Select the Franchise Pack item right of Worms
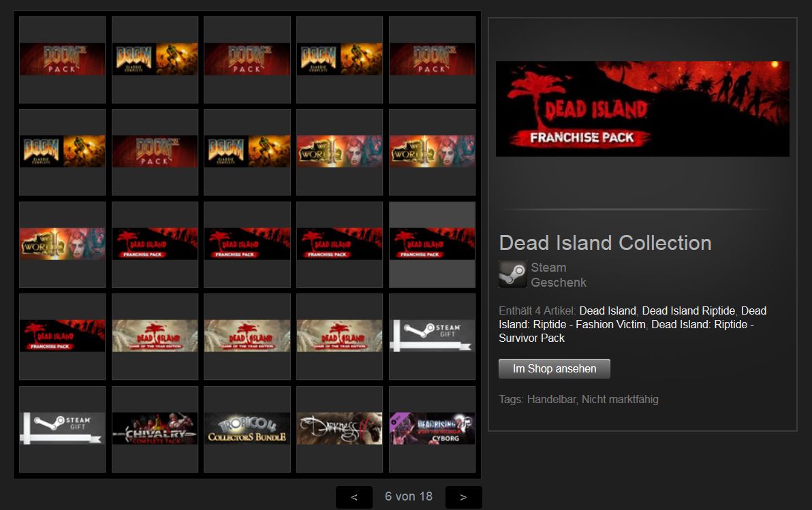The image size is (812, 510). [x=155, y=244]
